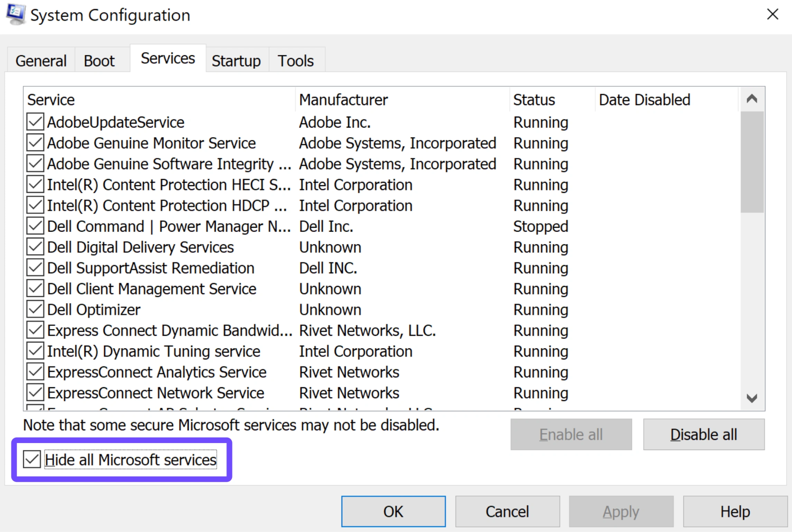Open Help for System Configuration
The width and height of the screenshot is (792, 532).
click(735, 512)
